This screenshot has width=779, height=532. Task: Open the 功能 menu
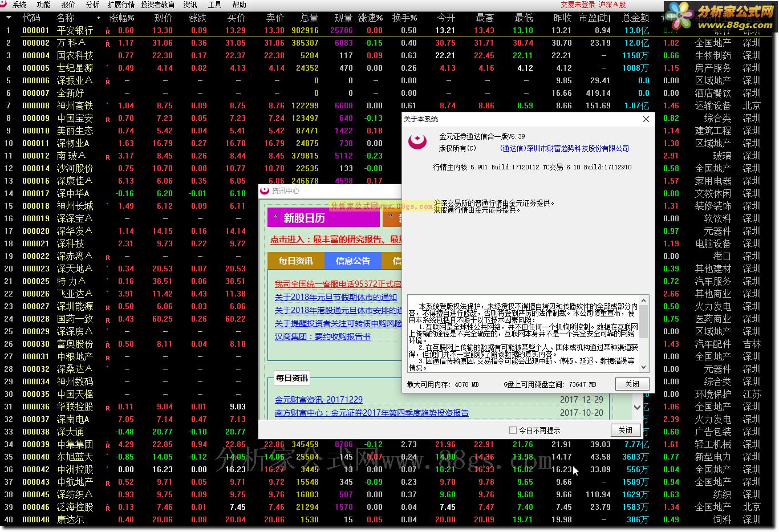[x=44, y=5]
